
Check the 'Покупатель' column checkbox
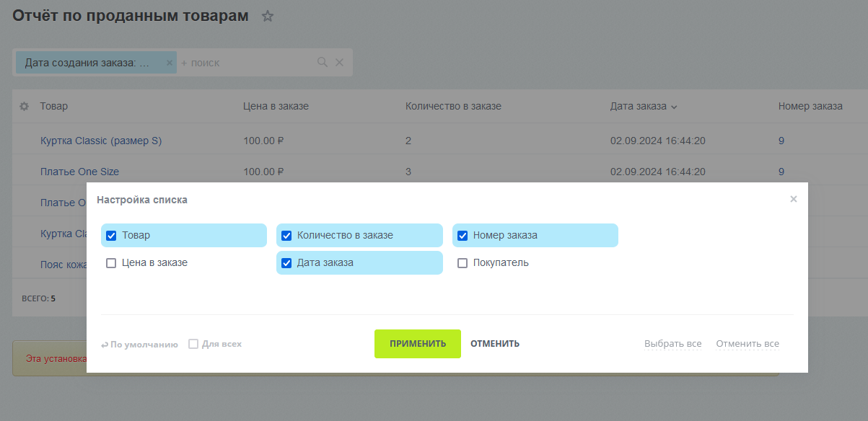pos(463,263)
